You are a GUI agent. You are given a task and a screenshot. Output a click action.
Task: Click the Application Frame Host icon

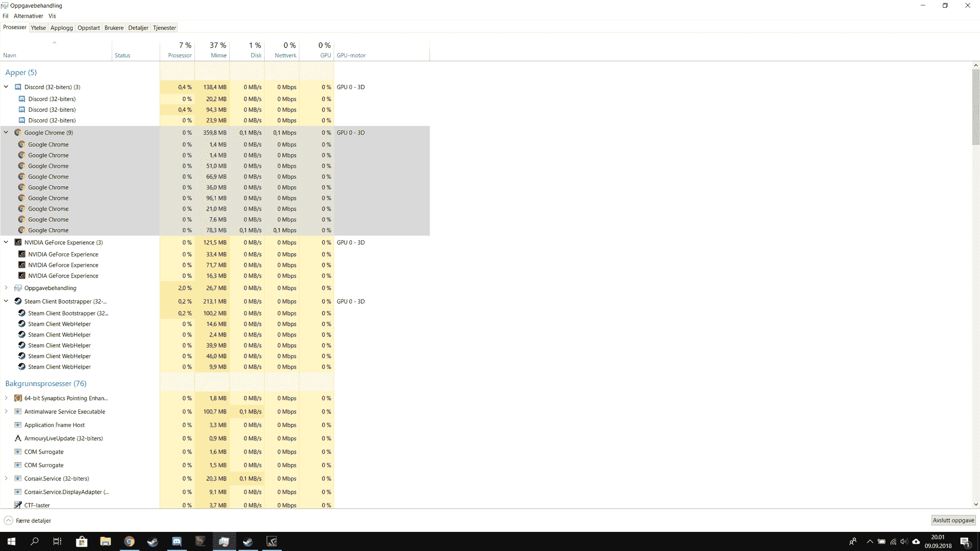tap(18, 425)
